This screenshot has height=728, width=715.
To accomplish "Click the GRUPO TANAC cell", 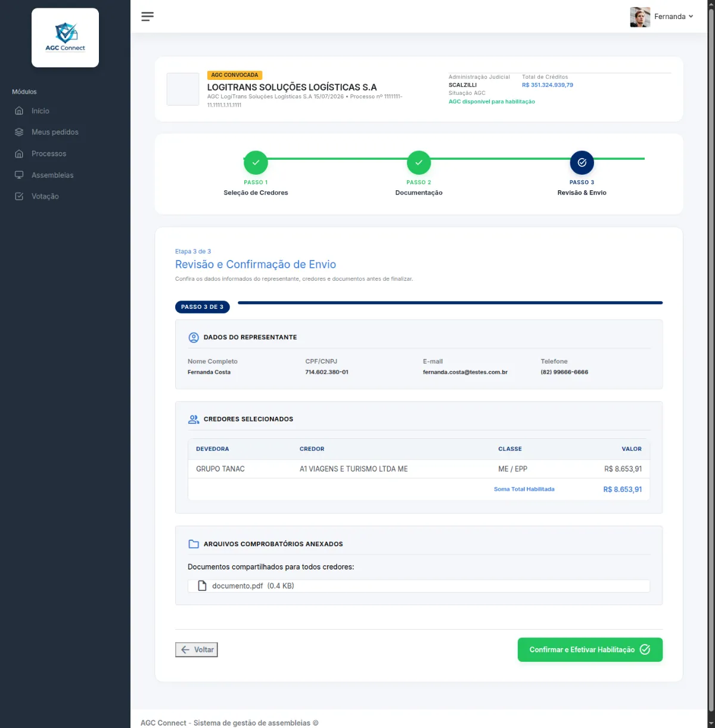I will pyautogui.click(x=220, y=469).
